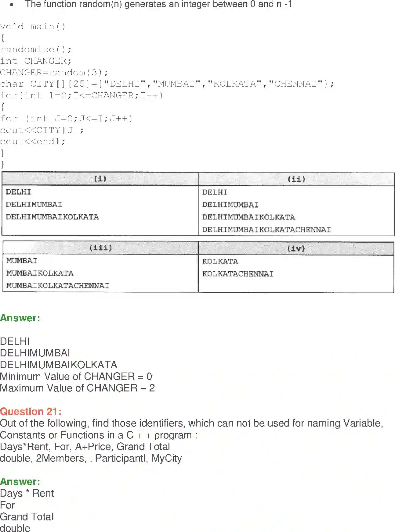Click the "(ii)" table header cell
The image size is (395, 532).
click(x=296, y=179)
